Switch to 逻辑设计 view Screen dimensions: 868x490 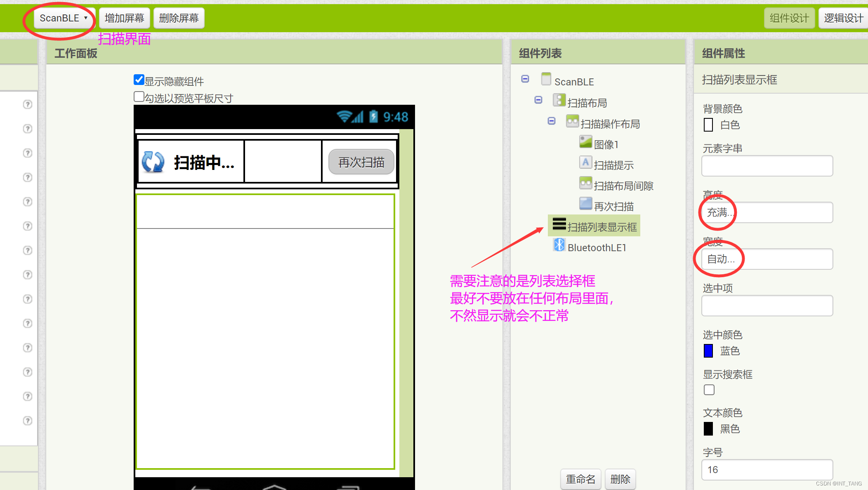pos(843,18)
